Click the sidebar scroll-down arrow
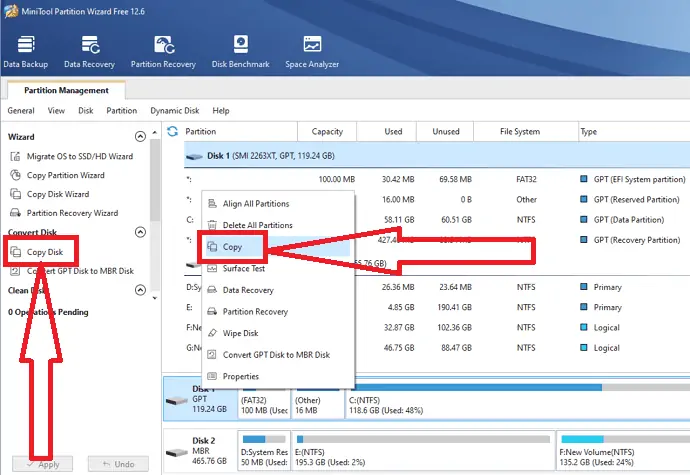The width and height of the screenshot is (690, 475). [x=154, y=298]
